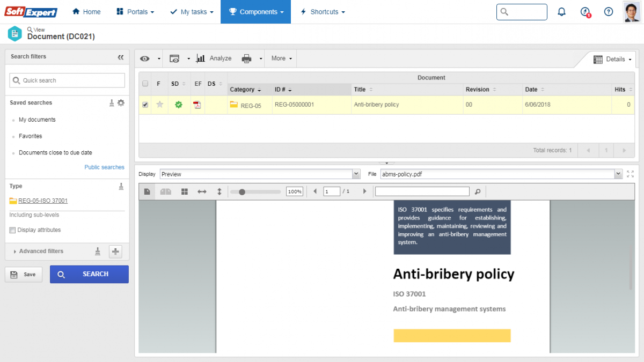Viewport: 644px width, 362px height.
Task: Expand the preview to full screen
Action: click(x=630, y=174)
